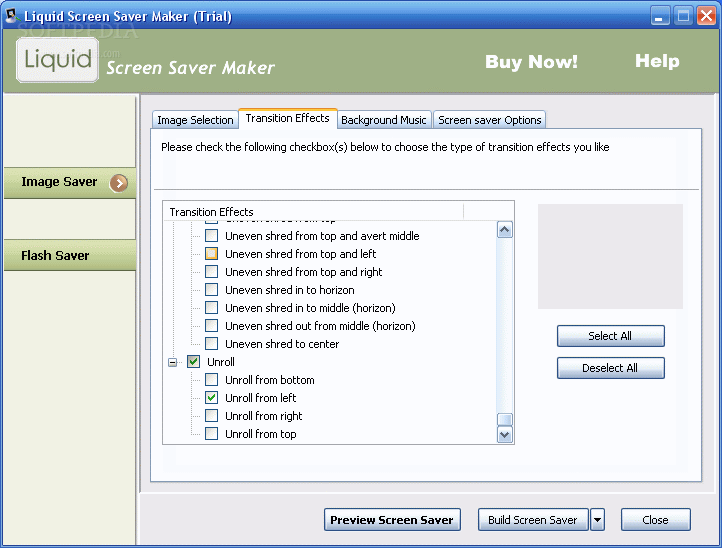
Task: Uncheck Unroll from left
Action: 211,397
